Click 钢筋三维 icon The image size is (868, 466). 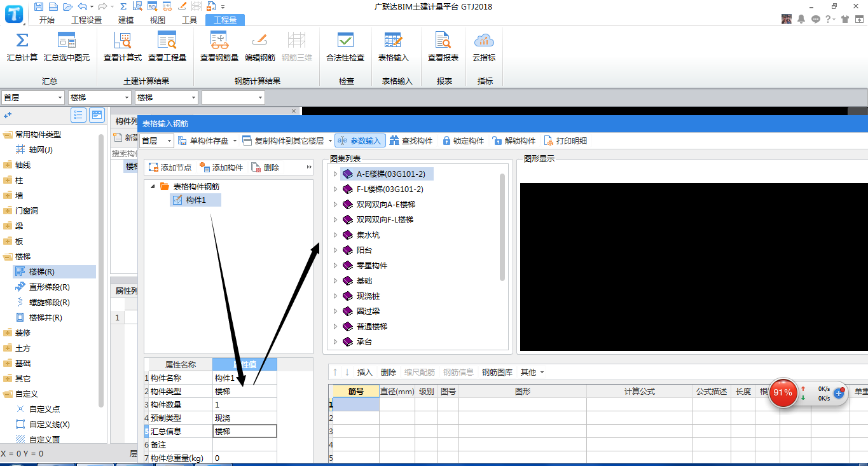[297, 41]
